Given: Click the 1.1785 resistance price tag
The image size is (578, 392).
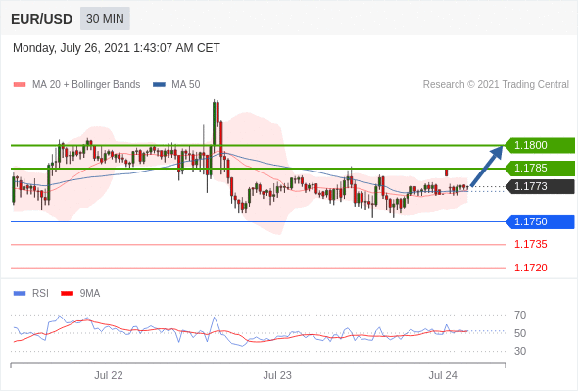Looking at the screenshot, I should tap(540, 169).
